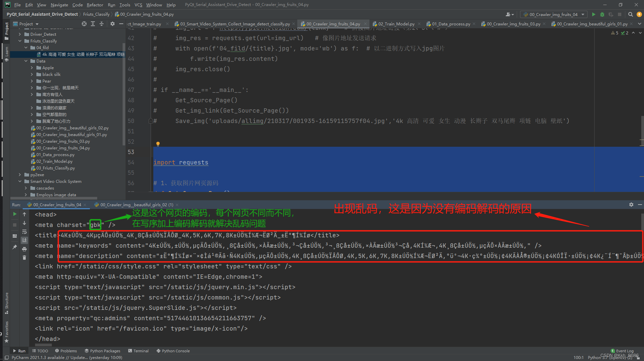The image size is (644, 361).
Task: Open the TODO tool window
Action: coord(40,351)
